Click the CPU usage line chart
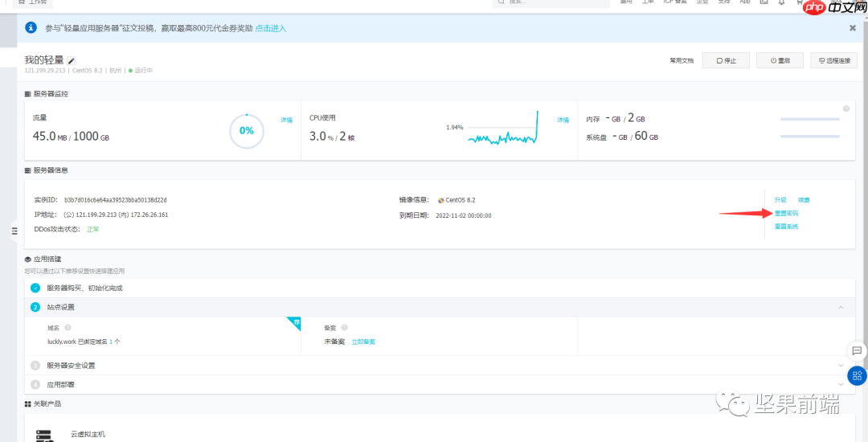This screenshot has height=442, width=868. pyautogui.click(x=503, y=129)
